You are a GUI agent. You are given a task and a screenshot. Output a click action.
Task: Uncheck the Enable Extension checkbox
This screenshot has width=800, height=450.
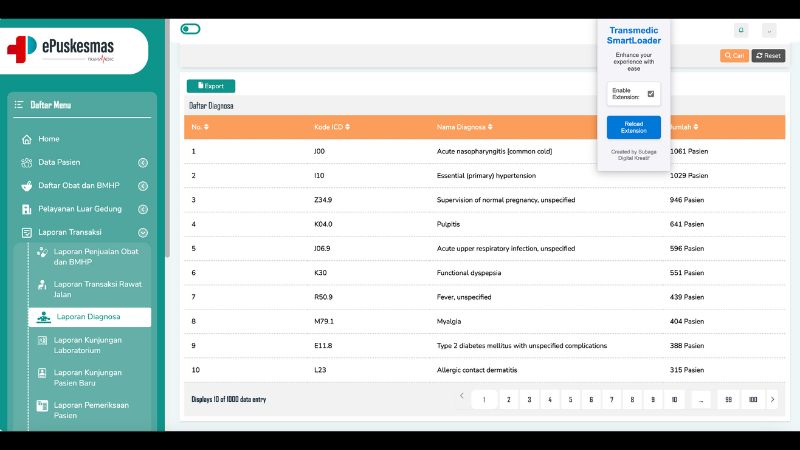[x=651, y=94]
